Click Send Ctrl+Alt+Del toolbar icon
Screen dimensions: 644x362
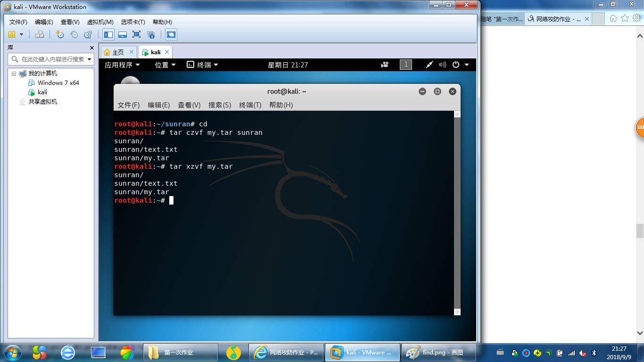[40, 34]
